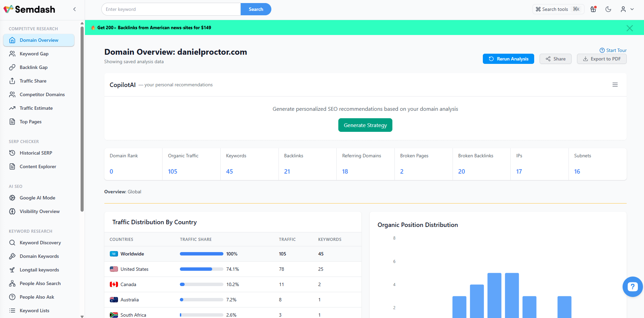Toggle dark mode with the moon icon
This screenshot has width=644, height=318.
[608, 9]
